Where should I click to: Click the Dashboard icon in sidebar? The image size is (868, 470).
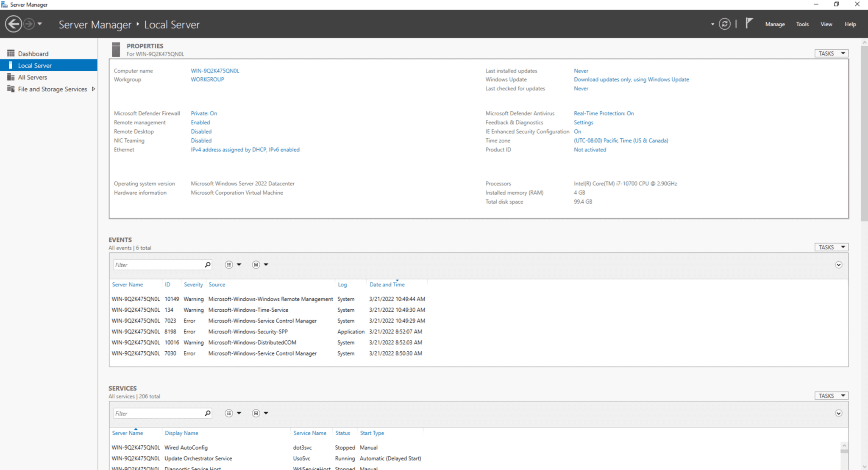[11, 53]
